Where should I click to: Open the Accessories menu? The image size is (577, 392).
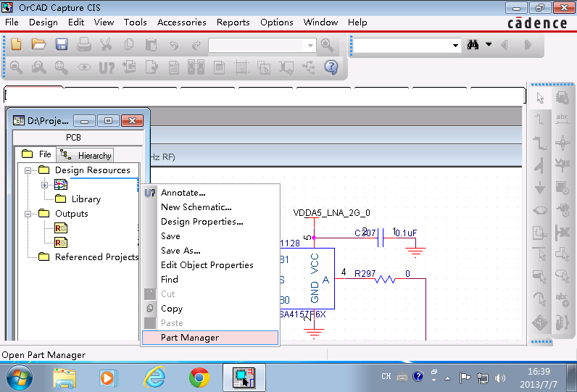pos(181,22)
